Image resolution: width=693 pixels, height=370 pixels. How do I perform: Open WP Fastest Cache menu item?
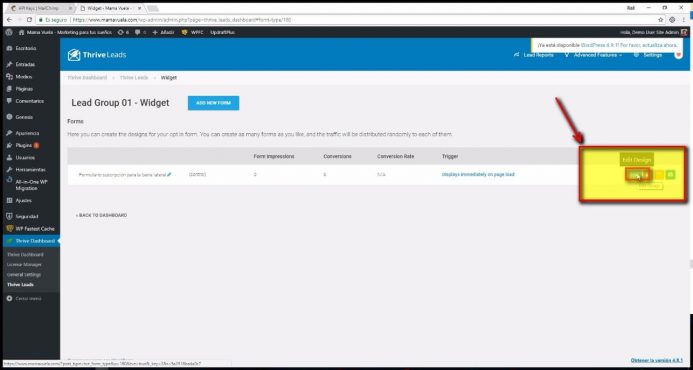point(30,229)
